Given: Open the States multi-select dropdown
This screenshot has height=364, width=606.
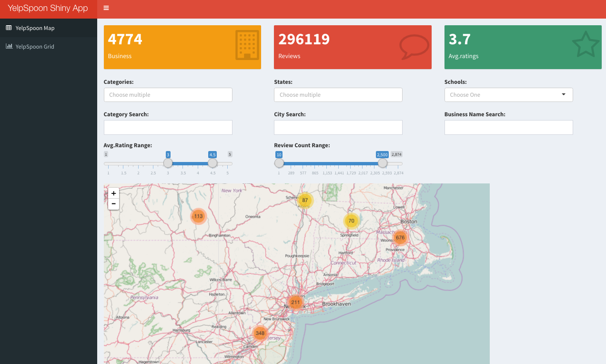Looking at the screenshot, I should [338, 95].
